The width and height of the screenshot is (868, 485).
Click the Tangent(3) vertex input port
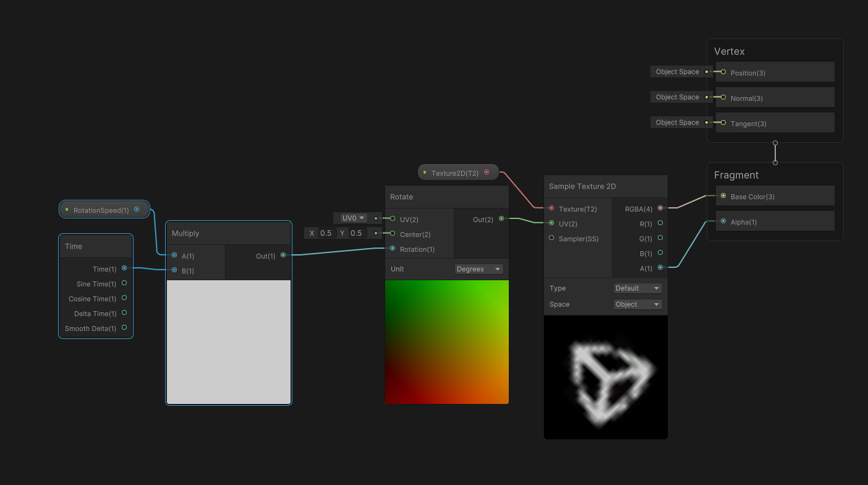[x=723, y=123]
